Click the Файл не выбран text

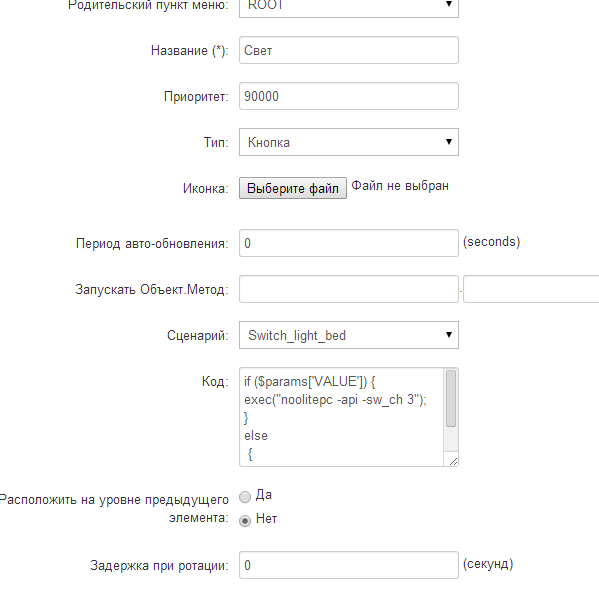(400, 186)
